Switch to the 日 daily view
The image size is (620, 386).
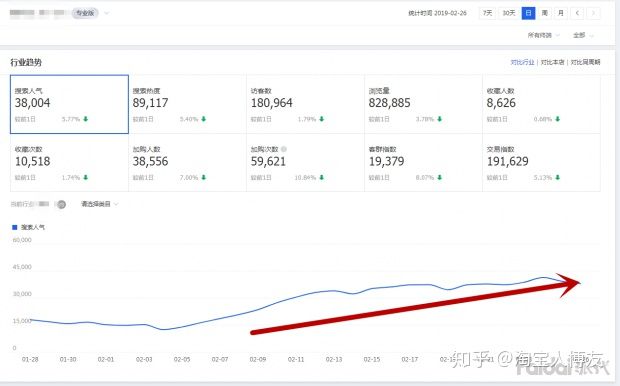point(528,13)
